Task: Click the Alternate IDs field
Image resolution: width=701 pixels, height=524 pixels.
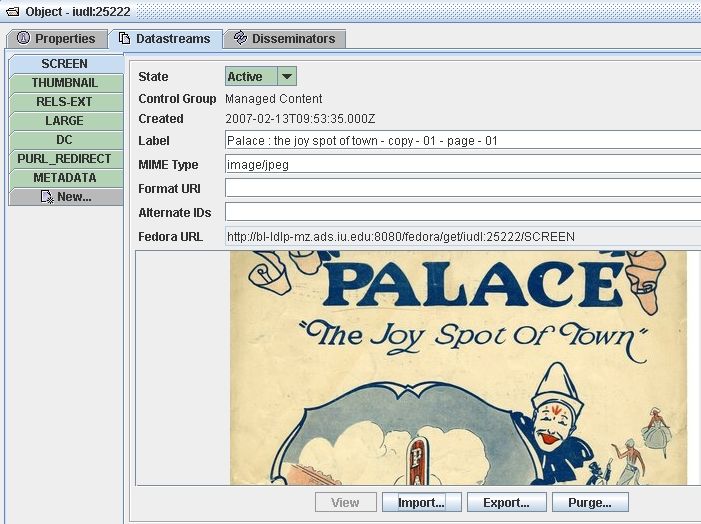Action: (x=463, y=212)
